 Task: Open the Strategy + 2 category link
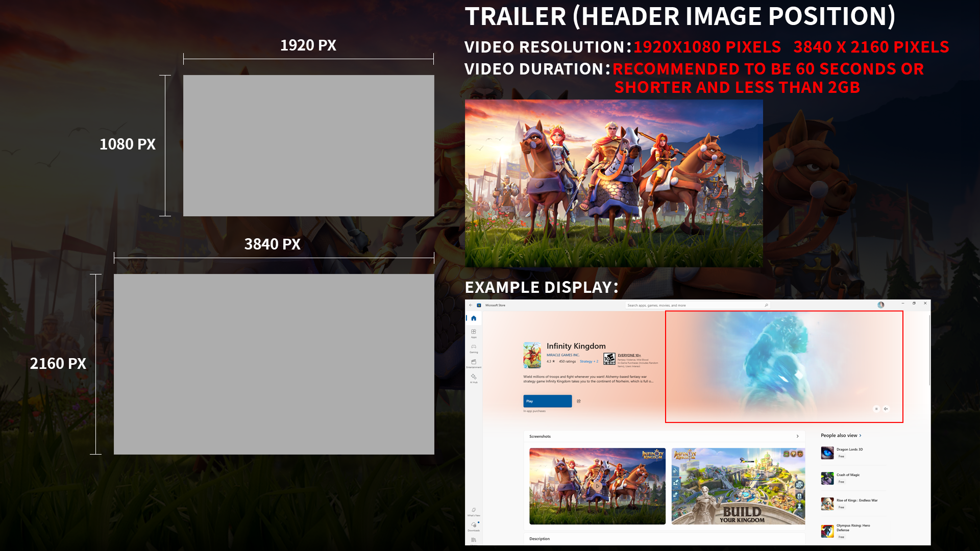[x=589, y=361]
